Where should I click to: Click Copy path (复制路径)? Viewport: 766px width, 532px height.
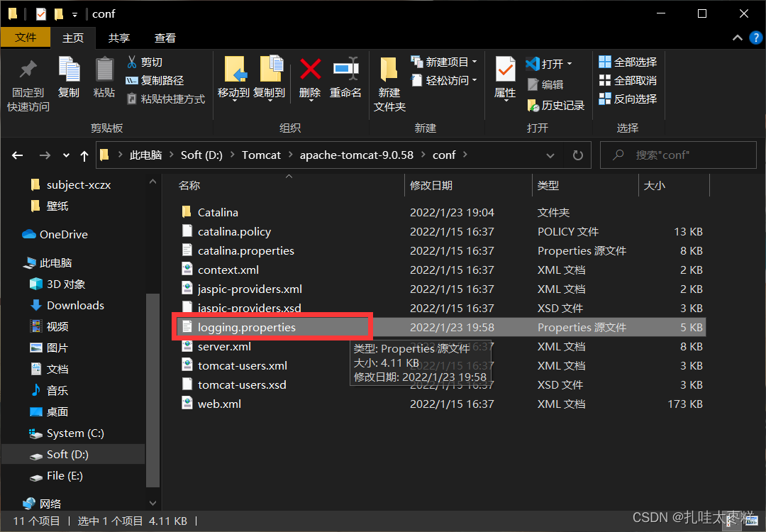(155, 81)
